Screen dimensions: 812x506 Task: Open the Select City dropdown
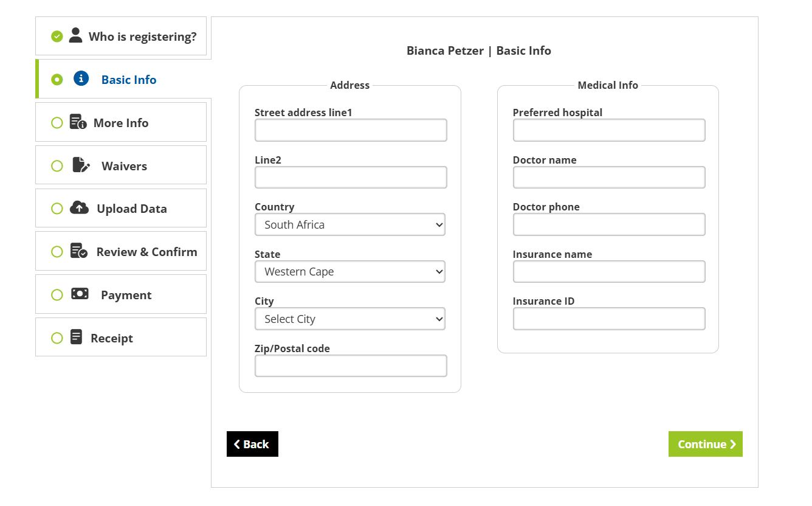click(x=350, y=319)
